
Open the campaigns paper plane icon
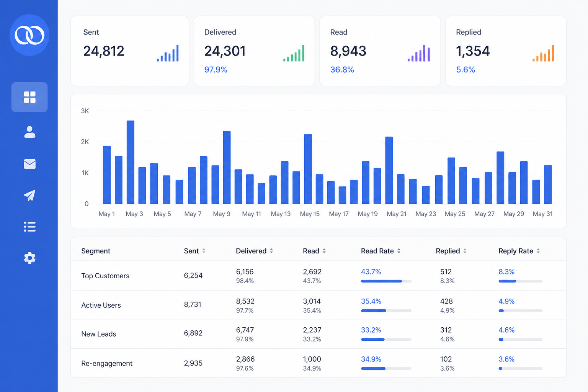[x=29, y=195]
